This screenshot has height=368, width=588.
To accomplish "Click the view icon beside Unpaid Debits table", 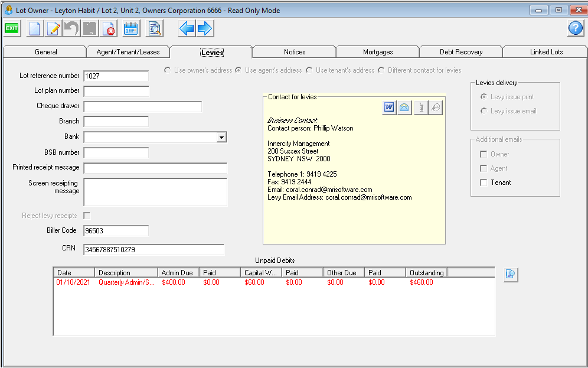I will [511, 274].
